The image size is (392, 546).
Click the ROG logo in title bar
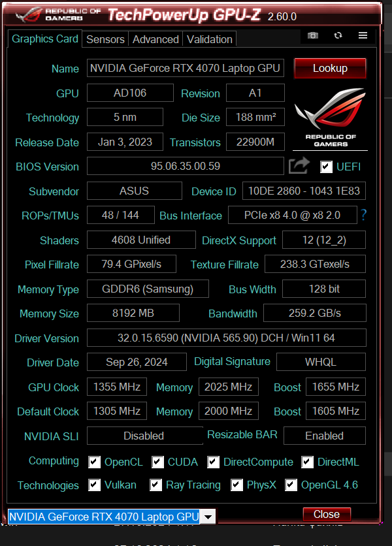(29, 14)
